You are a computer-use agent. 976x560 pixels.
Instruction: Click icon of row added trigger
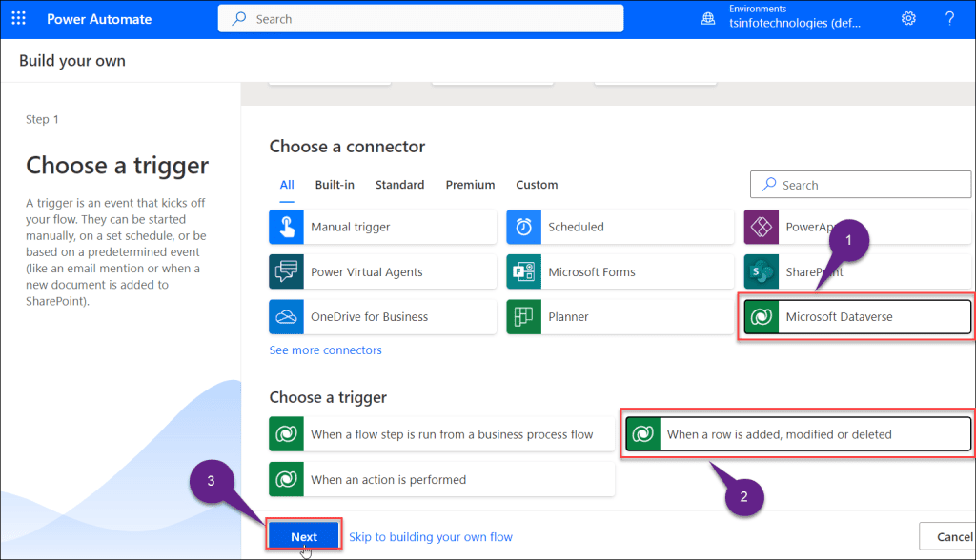click(x=643, y=434)
